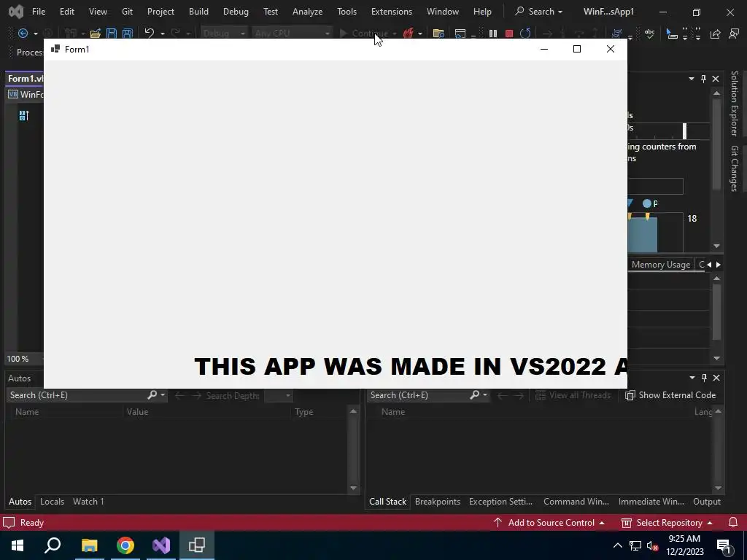Expand the Hot Reload dropdown arrow
This screenshot has width=747, height=560.
coord(420,34)
